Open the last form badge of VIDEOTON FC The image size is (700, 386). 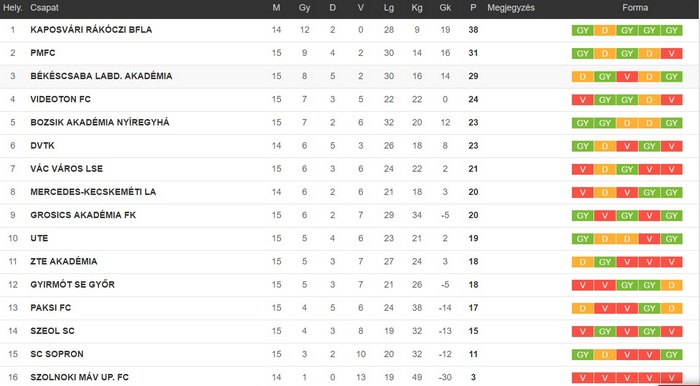(x=671, y=100)
